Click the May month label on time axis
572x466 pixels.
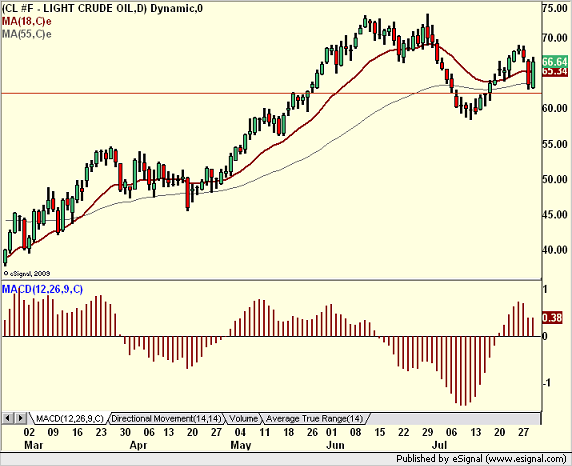click(x=241, y=446)
